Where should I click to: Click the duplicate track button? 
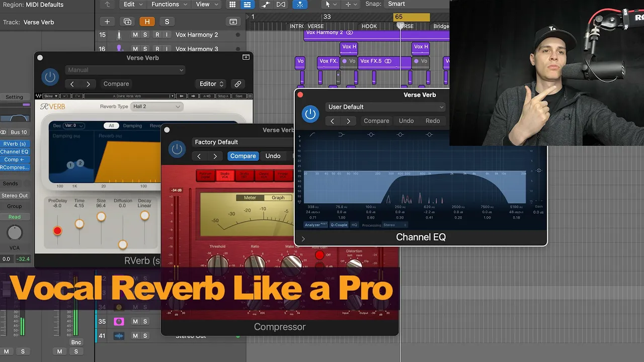[127, 22]
